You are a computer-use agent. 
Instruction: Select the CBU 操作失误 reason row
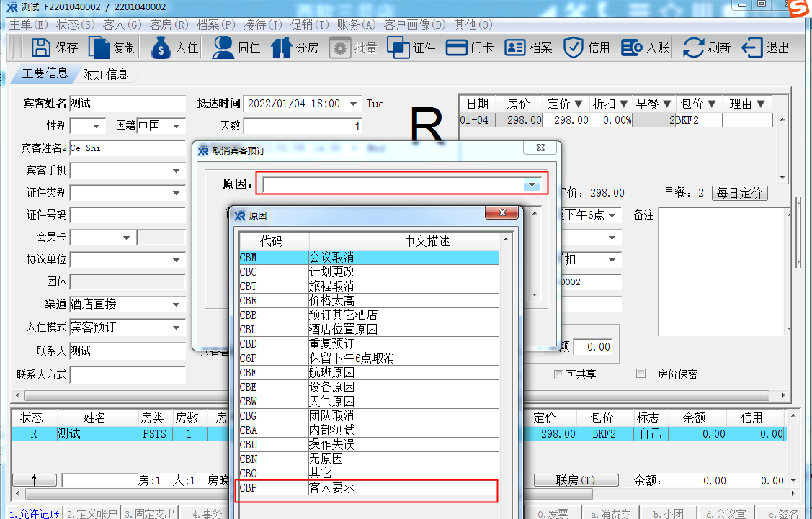click(369, 444)
